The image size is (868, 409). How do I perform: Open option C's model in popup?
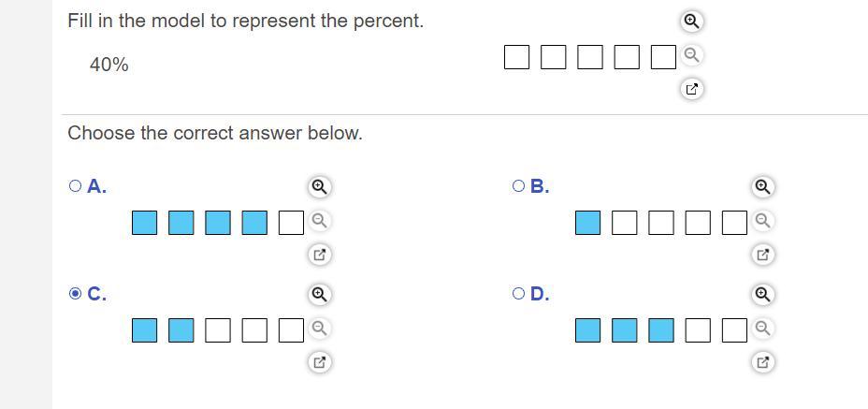pyautogui.click(x=319, y=362)
